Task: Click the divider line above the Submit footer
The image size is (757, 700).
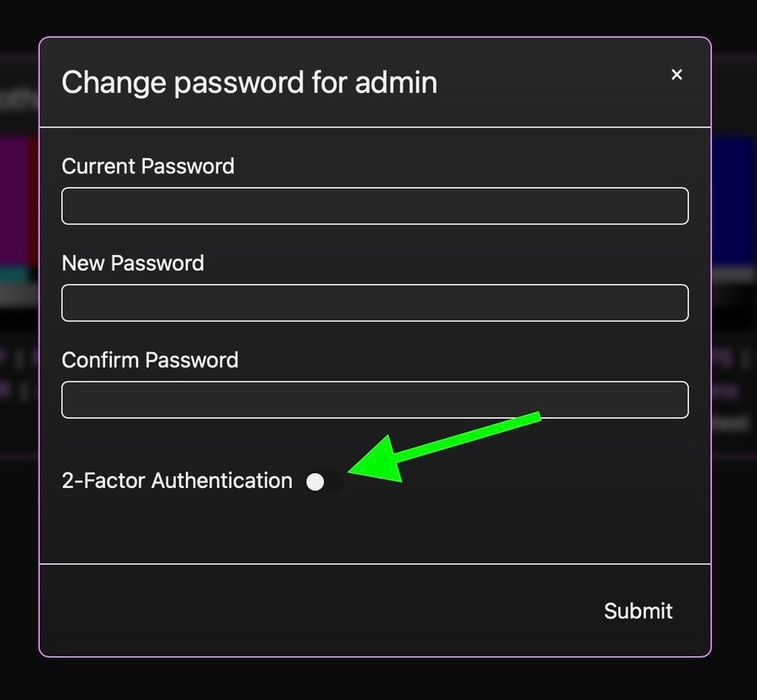Action: click(x=375, y=564)
